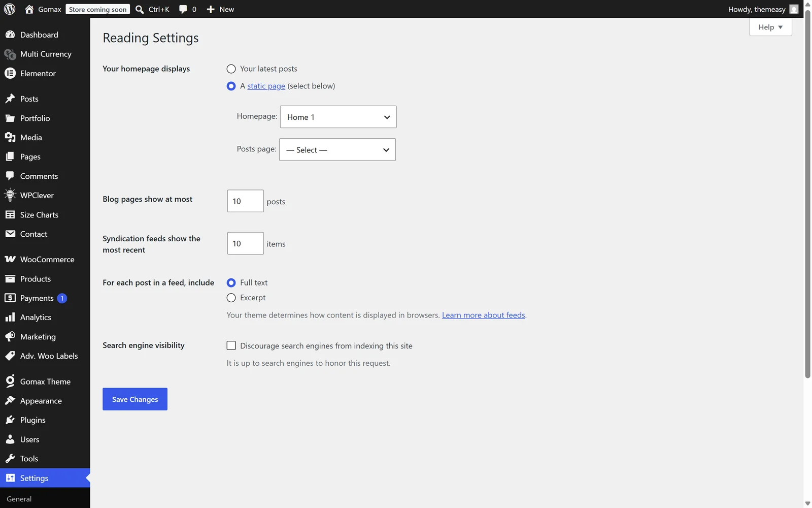This screenshot has height=508, width=812.
Task: Click the Payments dollar icon
Action: pos(10,298)
